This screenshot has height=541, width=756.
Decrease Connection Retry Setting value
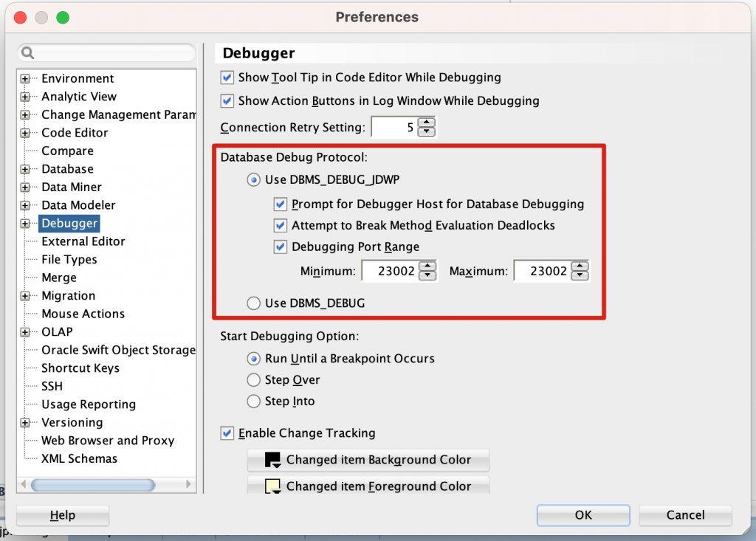pyautogui.click(x=426, y=131)
